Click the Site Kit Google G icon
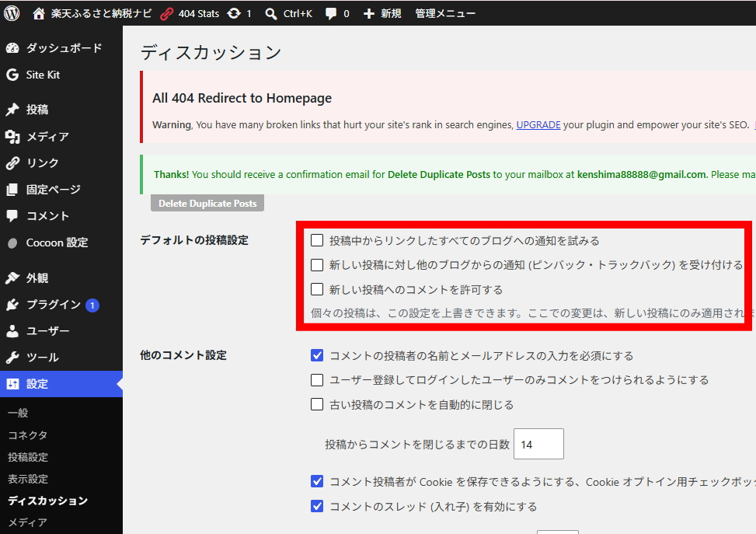The width and height of the screenshot is (756, 534). pyautogui.click(x=12, y=75)
